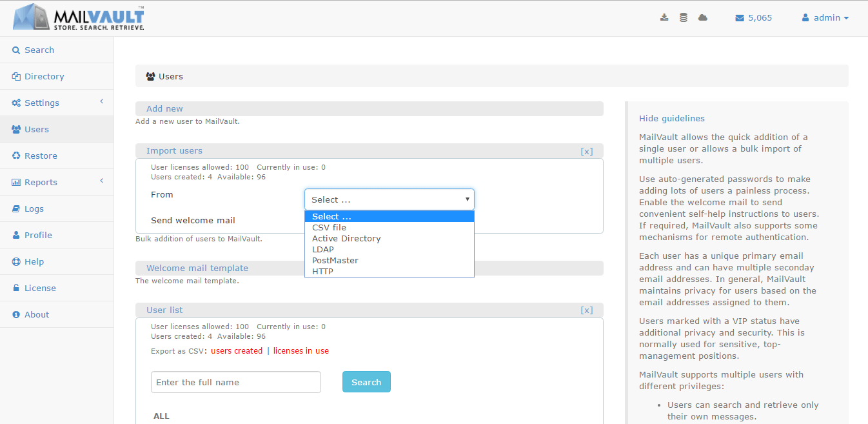Choose LDAP import source option
Viewport: 868px width, 424px height.
click(x=390, y=249)
